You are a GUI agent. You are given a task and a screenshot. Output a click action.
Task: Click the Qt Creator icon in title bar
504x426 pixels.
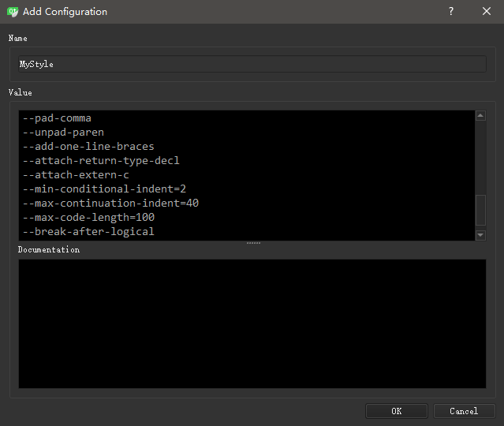(x=12, y=12)
